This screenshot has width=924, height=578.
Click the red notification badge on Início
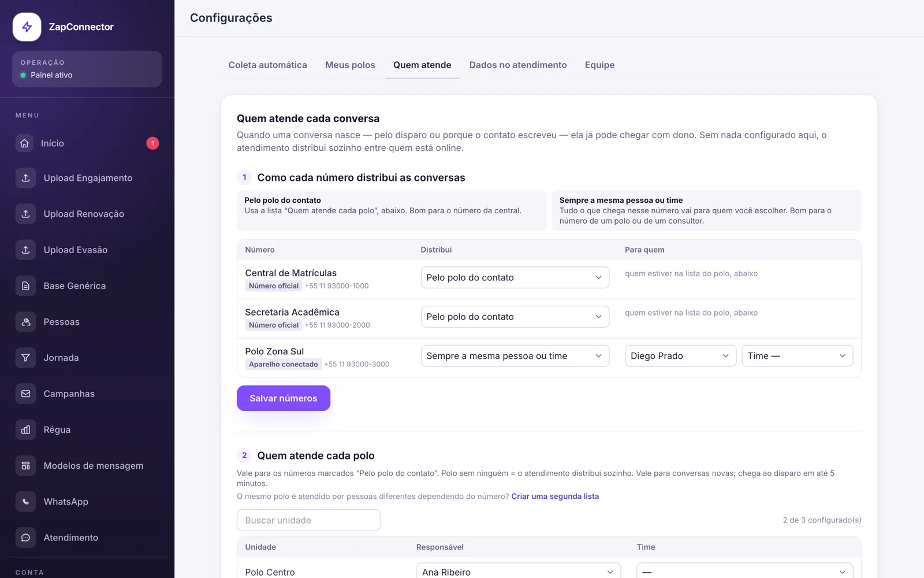coord(152,143)
